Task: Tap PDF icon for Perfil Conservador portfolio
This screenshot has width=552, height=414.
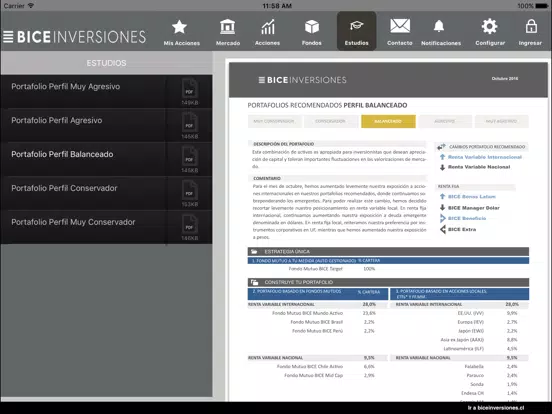Action: click(189, 190)
